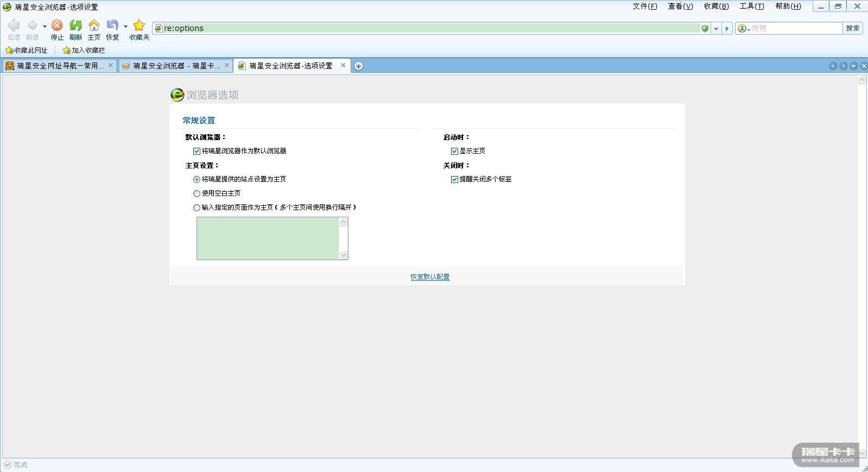Image resolution: width=868 pixels, height=472 pixels.
Task: Toggle 提醒关闭多个标签 checkbox
Action: point(454,179)
